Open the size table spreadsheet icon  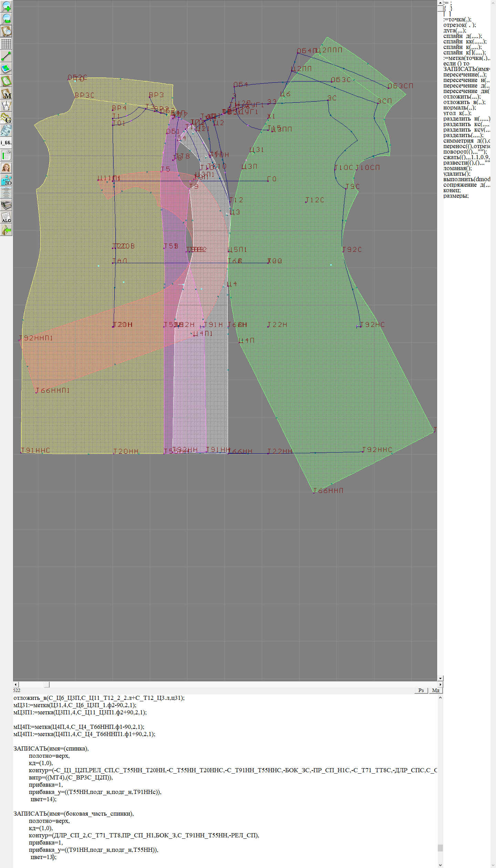(6, 155)
